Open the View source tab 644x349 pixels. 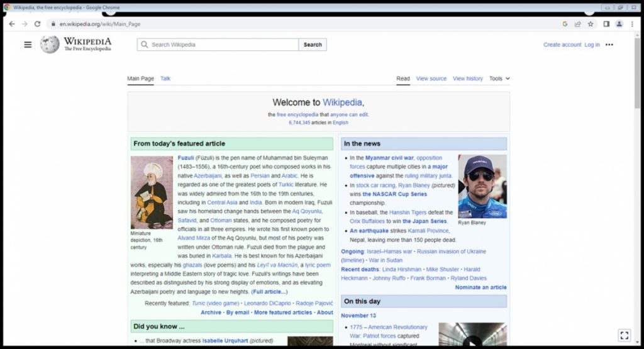coord(431,79)
